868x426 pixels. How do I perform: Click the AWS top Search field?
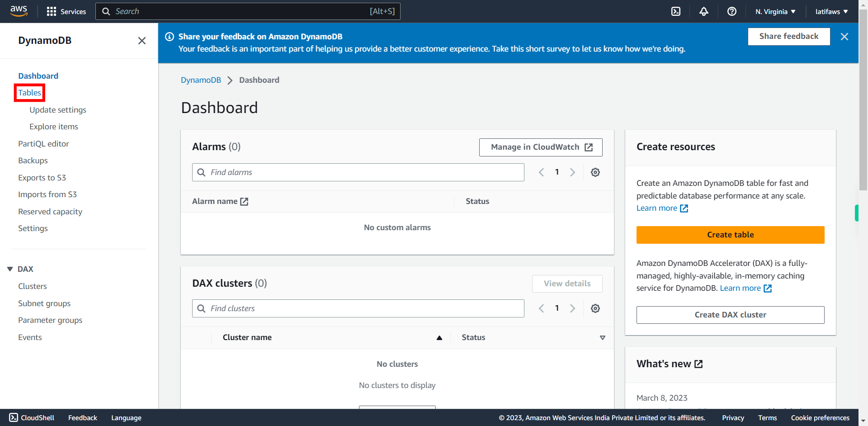click(248, 11)
